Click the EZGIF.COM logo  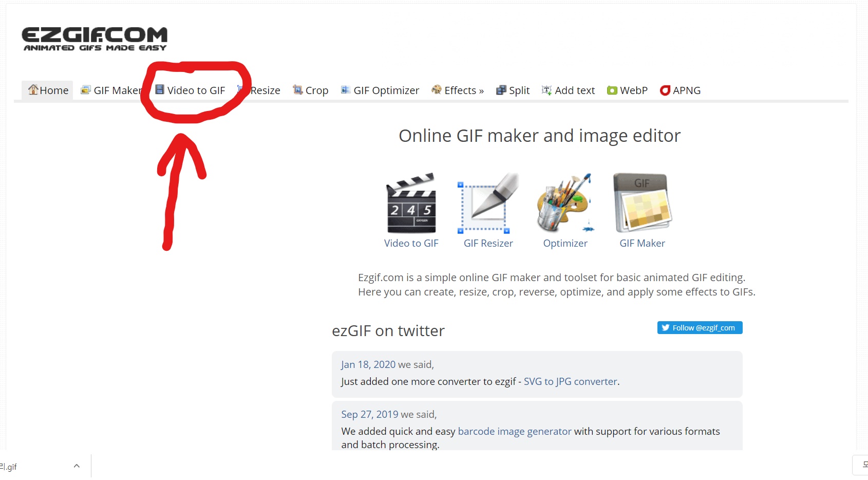pyautogui.click(x=95, y=39)
